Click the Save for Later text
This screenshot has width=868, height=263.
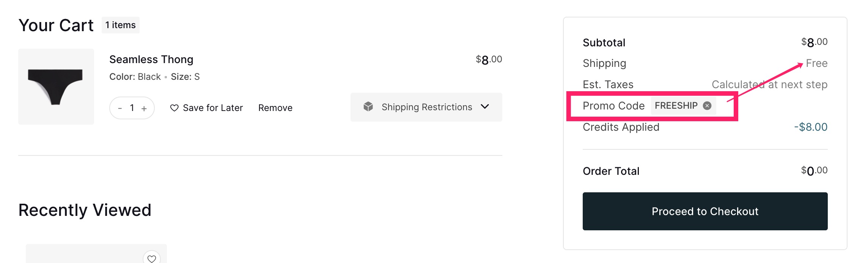pyautogui.click(x=212, y=108)
